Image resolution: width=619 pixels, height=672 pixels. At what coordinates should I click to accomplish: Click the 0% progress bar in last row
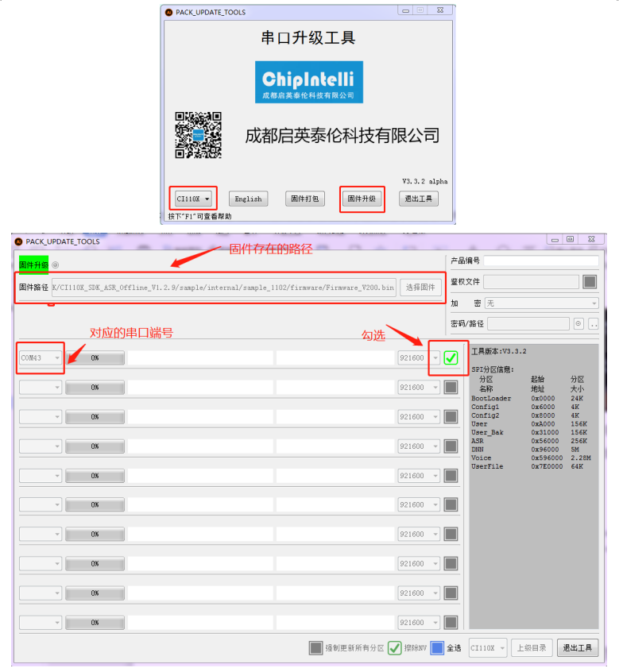coord(95,622)
